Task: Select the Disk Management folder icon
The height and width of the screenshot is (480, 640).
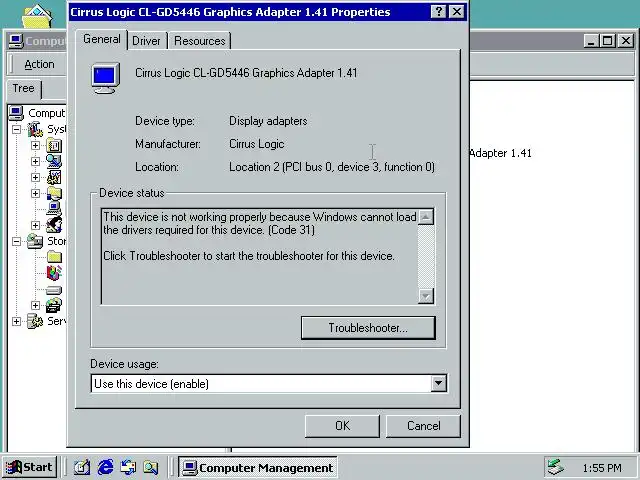Action: (54, 257)
